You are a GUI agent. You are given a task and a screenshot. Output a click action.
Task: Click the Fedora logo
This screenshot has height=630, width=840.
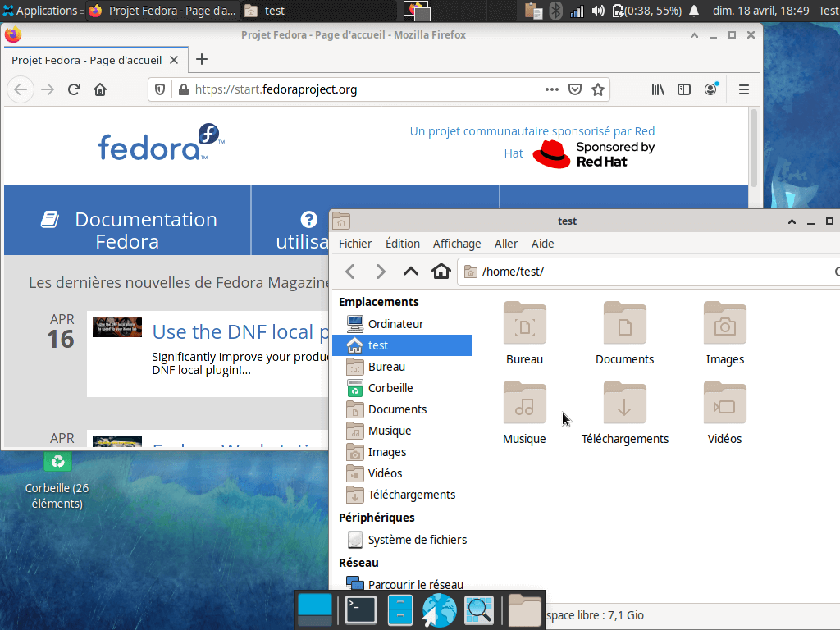coord(161,143)
